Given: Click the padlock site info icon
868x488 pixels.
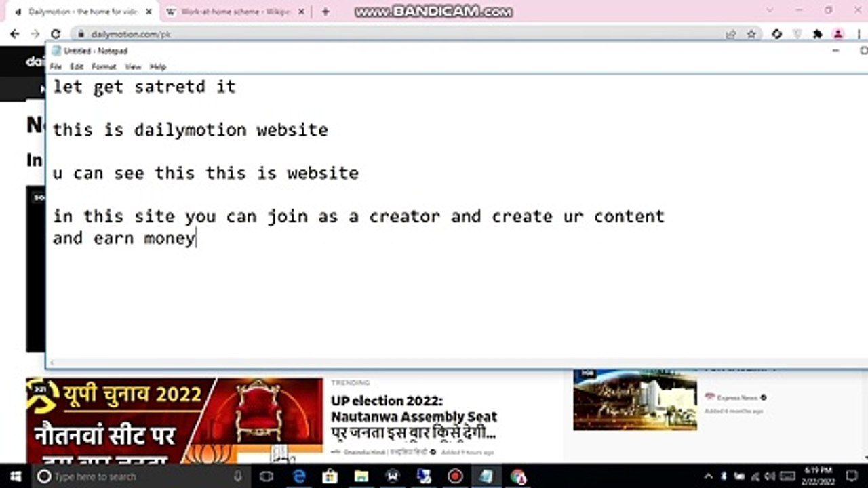Looking at the screenshot, I should [81, 34].
